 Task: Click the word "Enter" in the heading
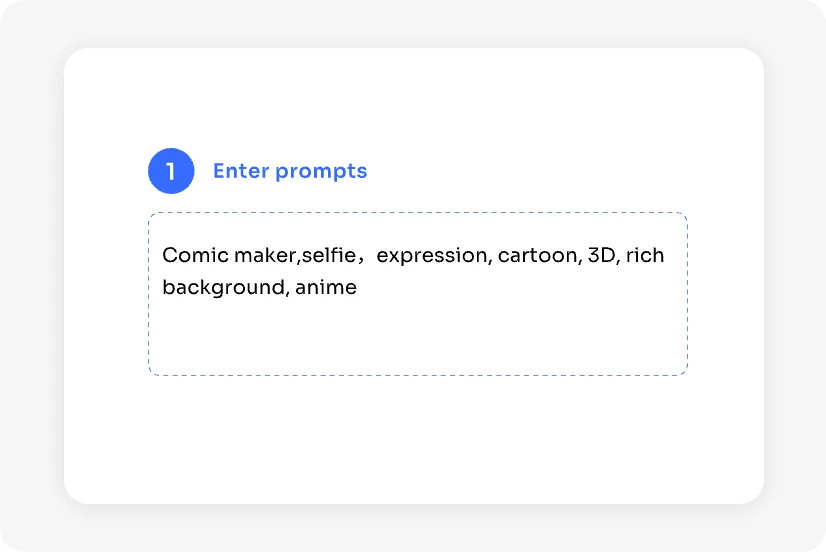241,171
